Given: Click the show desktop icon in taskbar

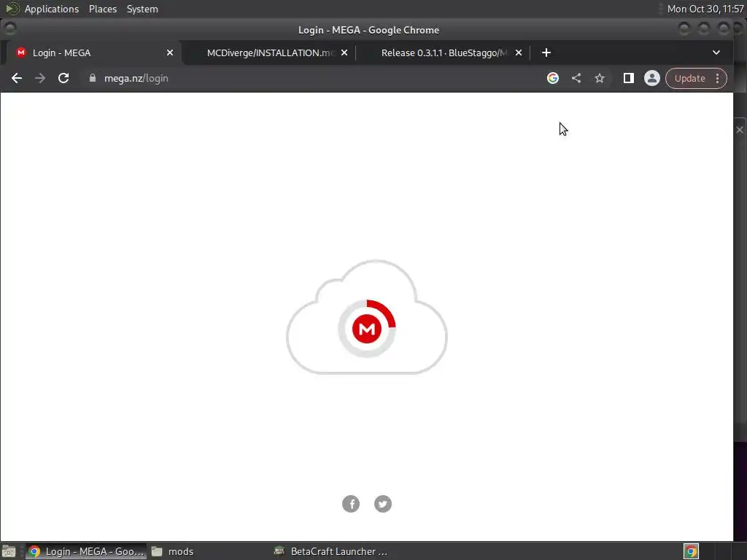Looking at the screenshot, I should click(x=9, y=551).
